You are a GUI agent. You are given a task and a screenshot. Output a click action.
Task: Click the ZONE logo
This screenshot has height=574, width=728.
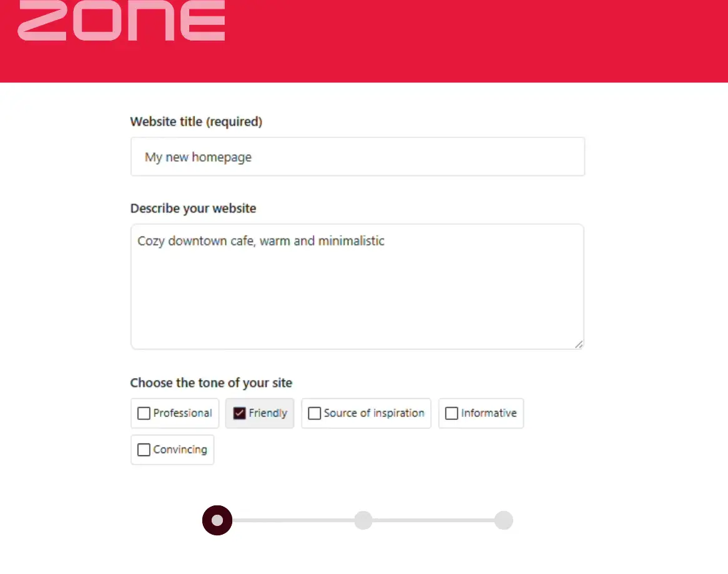[x=121, y=21]
